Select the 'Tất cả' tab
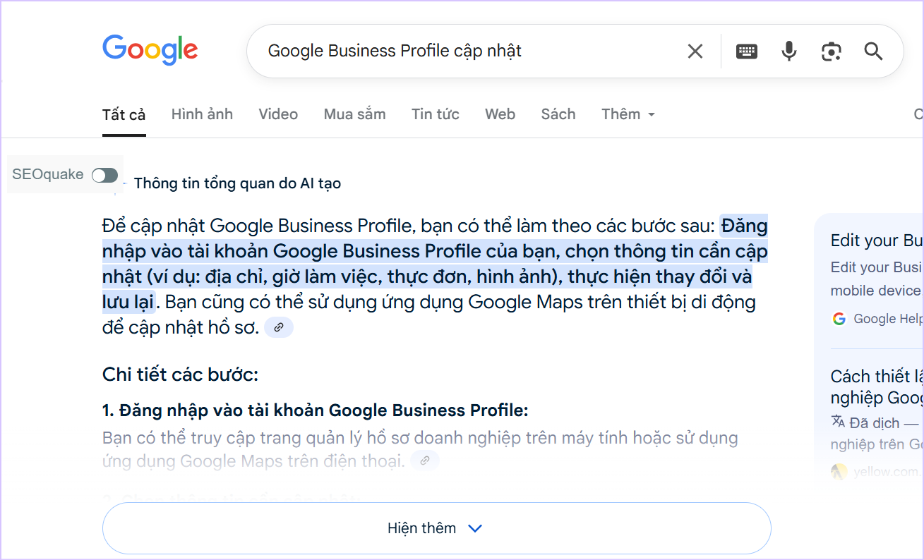The height and width of the screenshot is (560, 924). 124,114
